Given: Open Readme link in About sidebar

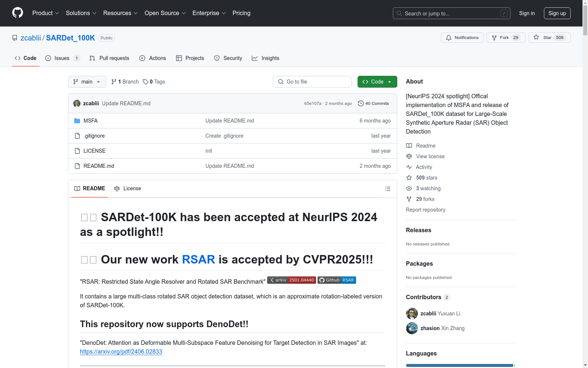Looking at the screenshot, I should tap(426, 146).
